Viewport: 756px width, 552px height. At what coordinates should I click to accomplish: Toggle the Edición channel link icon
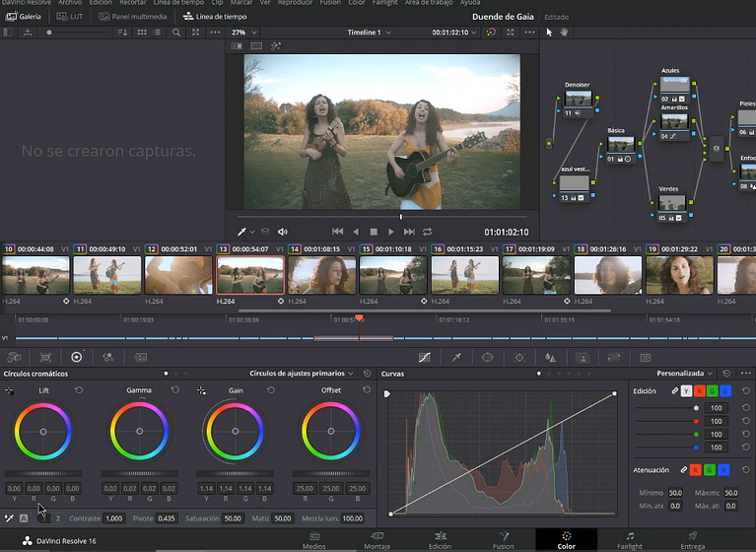point(674,391)
